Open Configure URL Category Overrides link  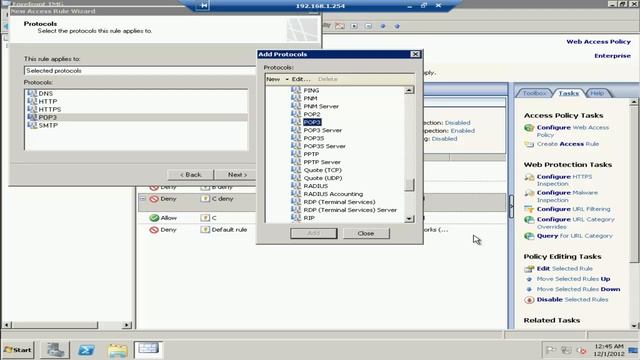(x=576, y=223)
